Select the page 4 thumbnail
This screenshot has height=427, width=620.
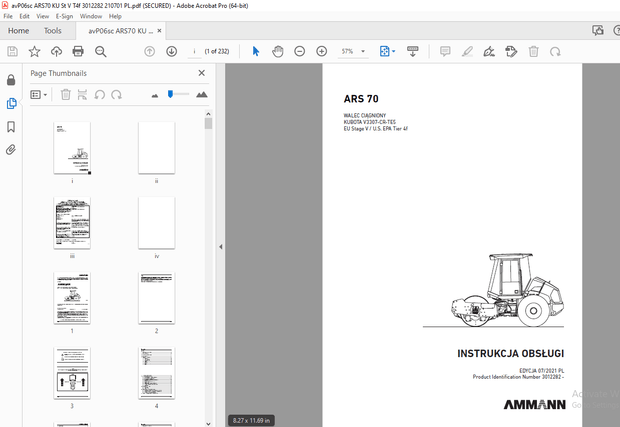(x=157, y=373)
